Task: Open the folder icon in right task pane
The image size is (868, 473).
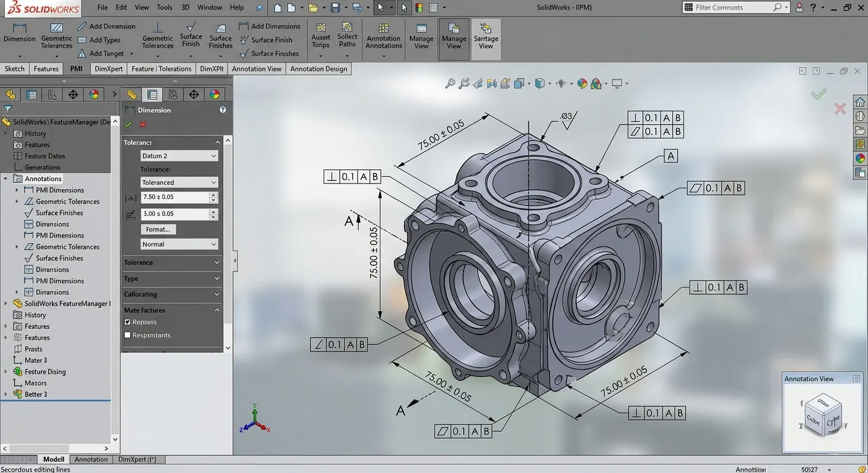Action: (860, 130)
